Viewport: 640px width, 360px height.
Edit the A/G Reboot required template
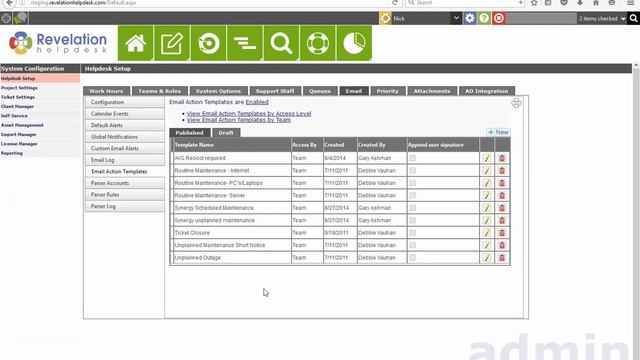point(487,158)
